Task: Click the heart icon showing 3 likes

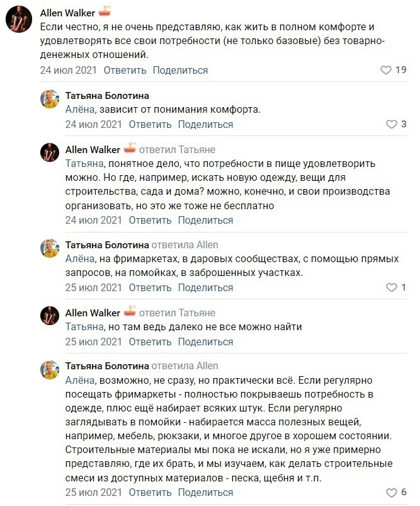Action: [391, 124]
